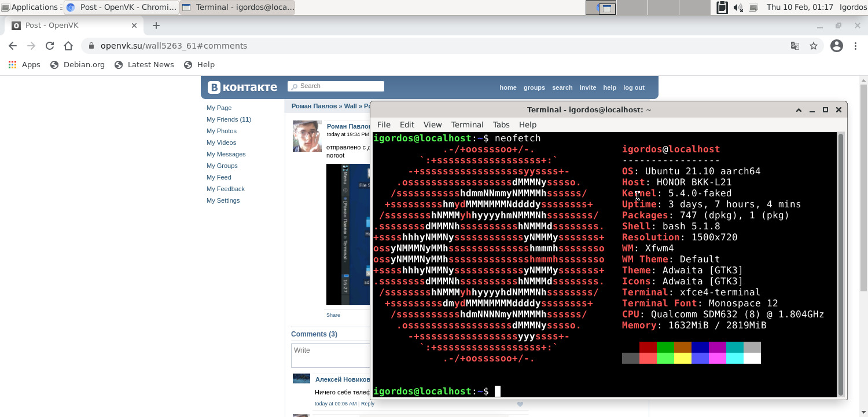Screen dimensions: 868x417
Task: Open the Help bookmark in bookmarks bar
Action: click(x=199, y=65)
